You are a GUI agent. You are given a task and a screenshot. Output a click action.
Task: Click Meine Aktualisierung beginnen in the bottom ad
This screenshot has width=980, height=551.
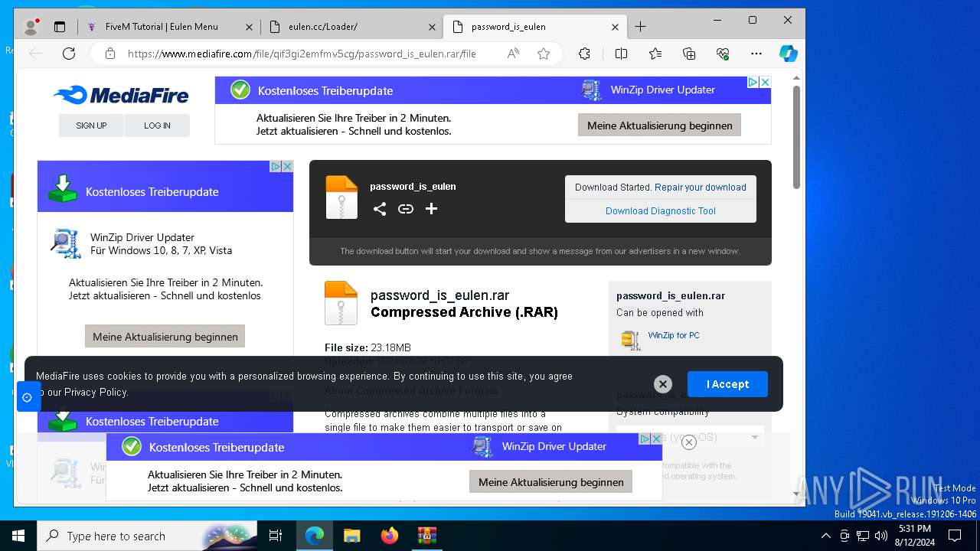[x=551, y=482]
